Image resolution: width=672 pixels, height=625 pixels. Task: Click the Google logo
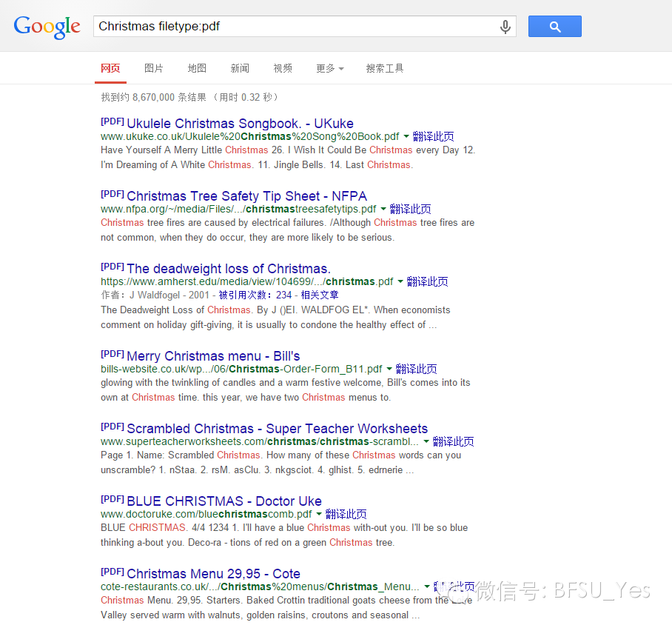pos(47,27)
